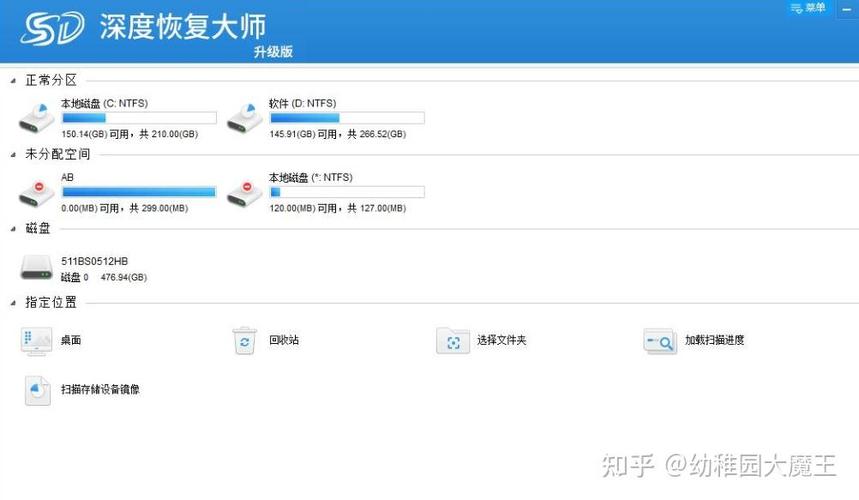Click the 磁盘 0 476.94(GB) text
The width and height of the screenshot is (859, 500).
[x=104, y=278]
